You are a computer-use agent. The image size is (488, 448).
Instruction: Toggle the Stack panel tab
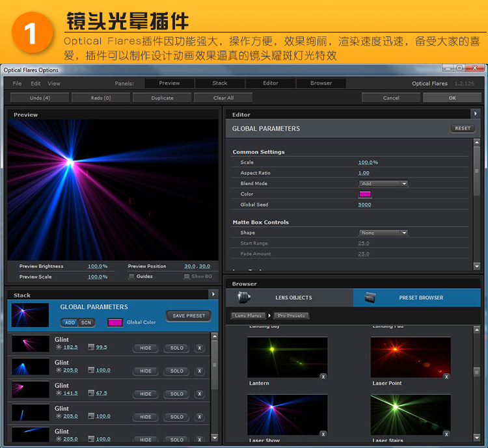coord(220,83)
